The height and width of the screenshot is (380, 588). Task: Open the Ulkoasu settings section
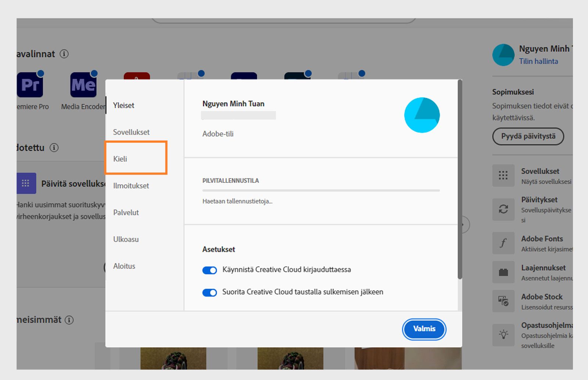coord(125,239)
